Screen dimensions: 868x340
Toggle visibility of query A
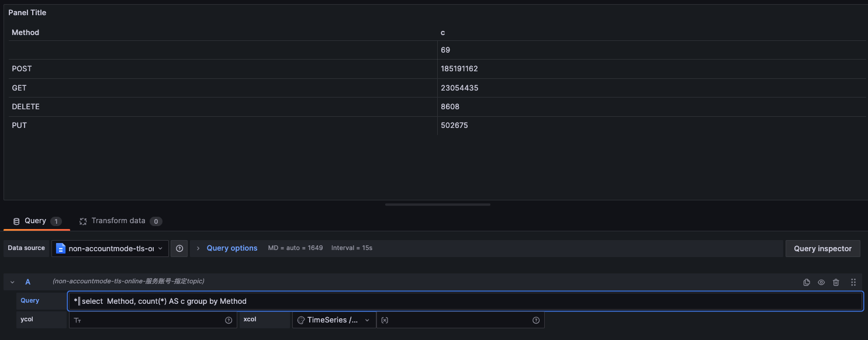[x=821, y=282]
